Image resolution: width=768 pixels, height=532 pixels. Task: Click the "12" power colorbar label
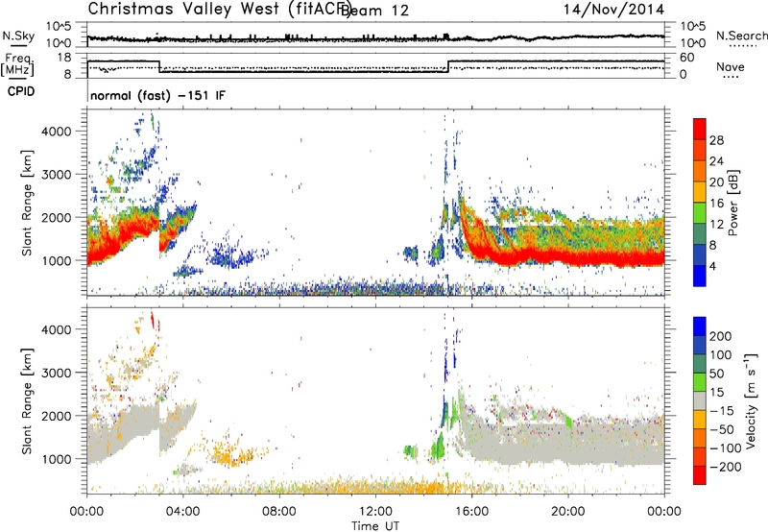716,225
